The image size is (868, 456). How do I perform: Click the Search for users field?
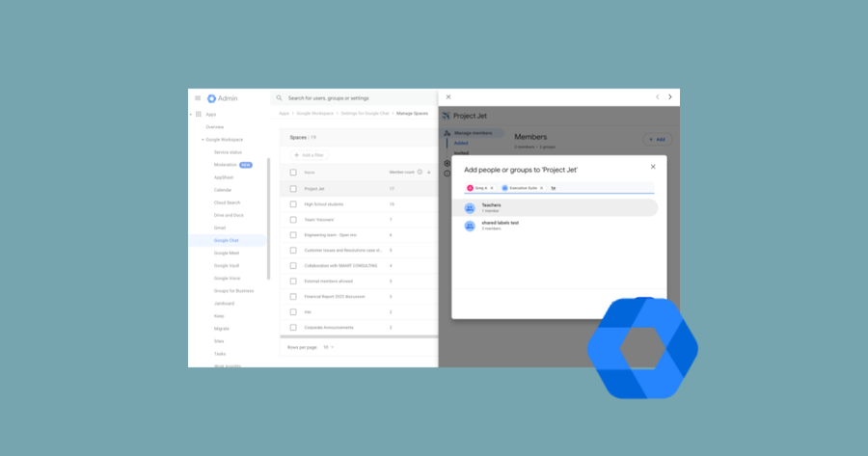pyautogui.click(x=354, y=98)
